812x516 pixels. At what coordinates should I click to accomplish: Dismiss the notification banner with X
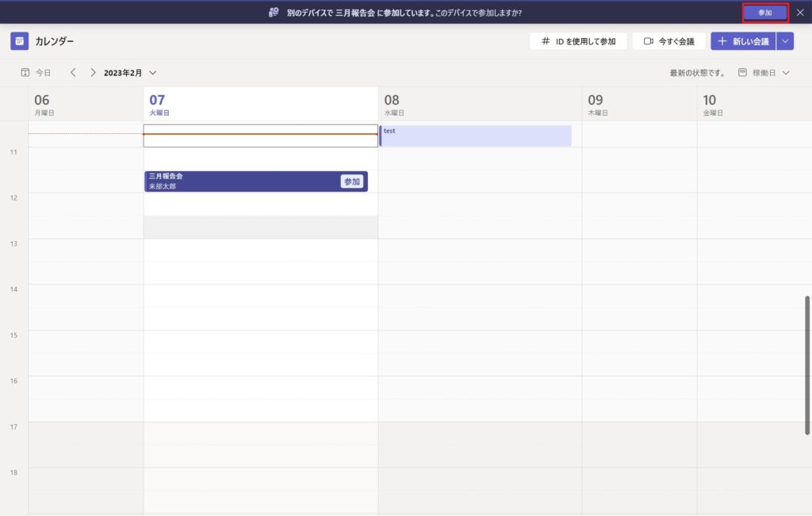click(800, 13)
